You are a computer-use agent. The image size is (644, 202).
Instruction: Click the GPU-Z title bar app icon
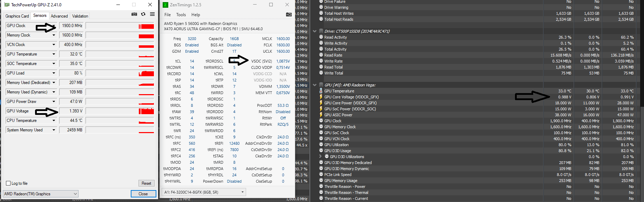coord(7,5)
